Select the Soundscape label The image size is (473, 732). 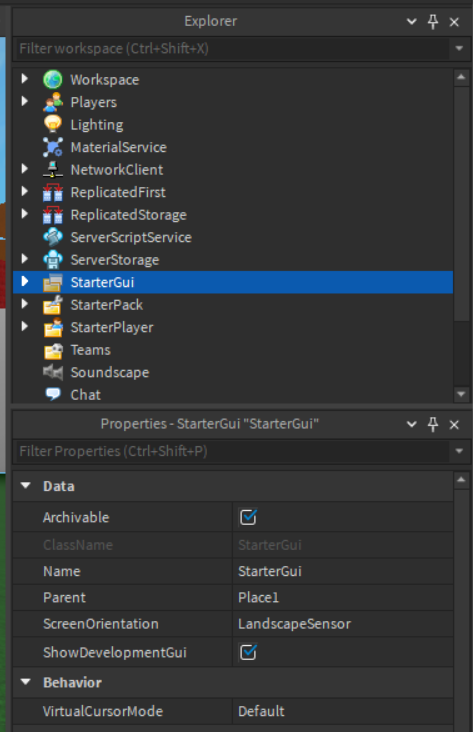coord(110,373)
